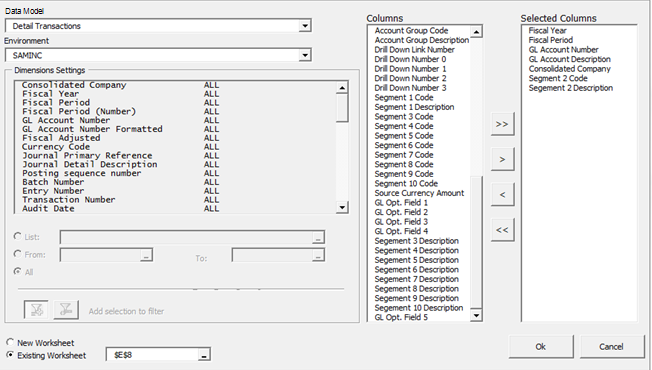This screenshot has height=370, width=652.
Task: Select the New Worksheet radio option
Action: pyautogui.click(x=10, y=342)
